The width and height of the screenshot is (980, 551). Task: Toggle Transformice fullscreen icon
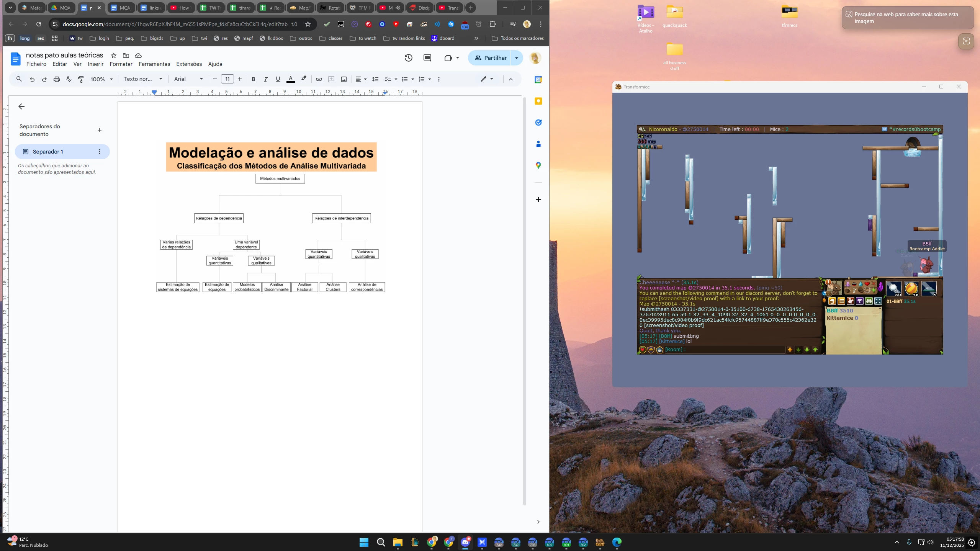(878, 301)
